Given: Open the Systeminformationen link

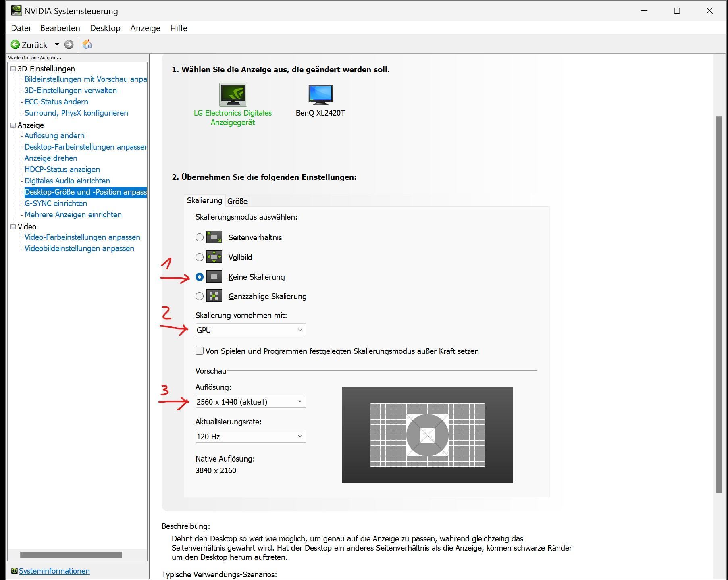Looking at the screenshot, I should click(x=54, y=571).
